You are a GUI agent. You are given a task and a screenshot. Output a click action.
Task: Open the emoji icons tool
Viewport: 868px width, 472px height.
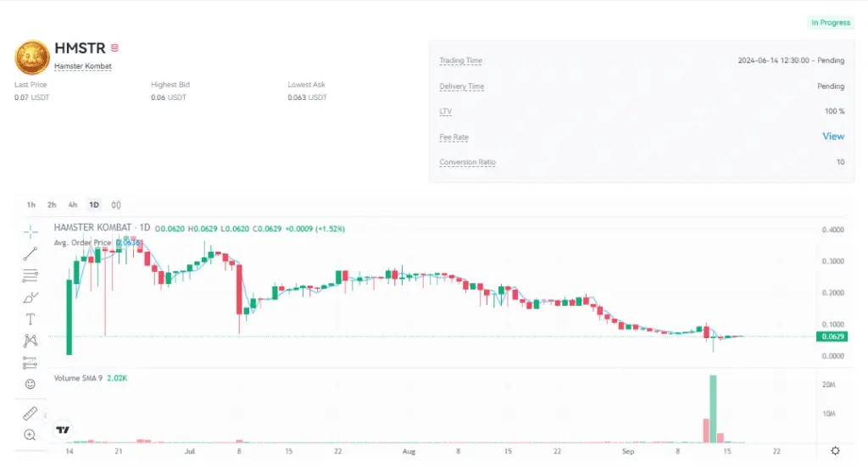(31, 384)
